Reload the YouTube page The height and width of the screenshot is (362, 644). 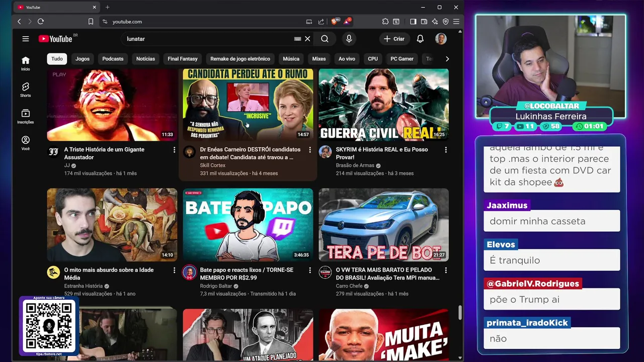click(x=41, y=22)
